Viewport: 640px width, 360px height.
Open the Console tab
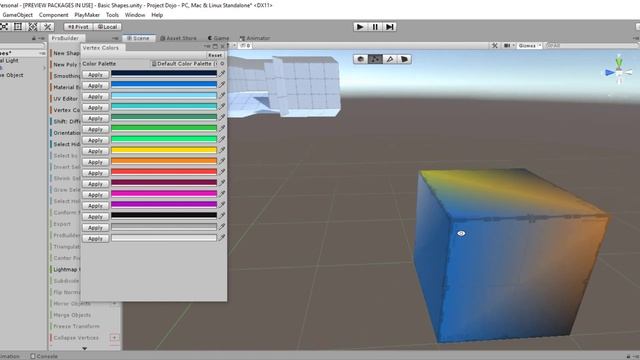(x=44, y=356)
